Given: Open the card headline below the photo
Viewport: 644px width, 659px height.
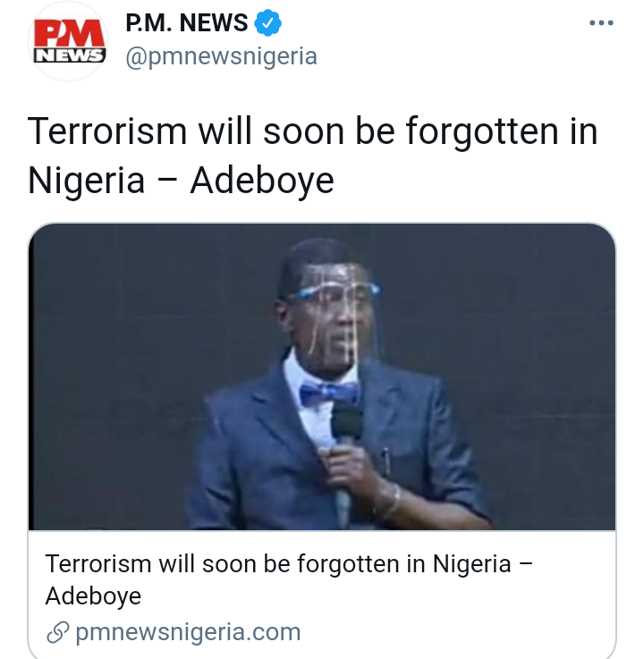Looking at the screenshot, I should pyautogui.click(x=289, y=579).
